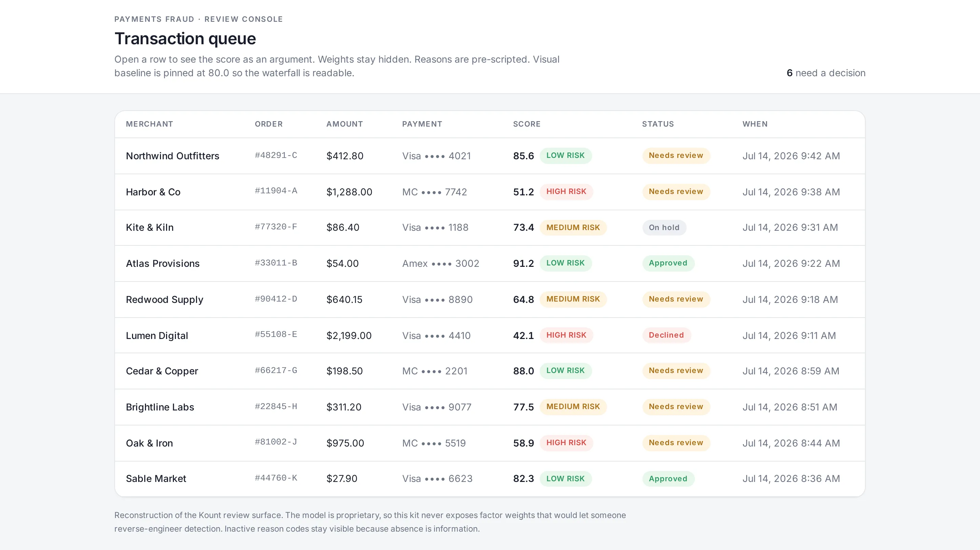Click the Oak & Iron merchant name
This screenshot has height=550, width=980.
[149, 443]
